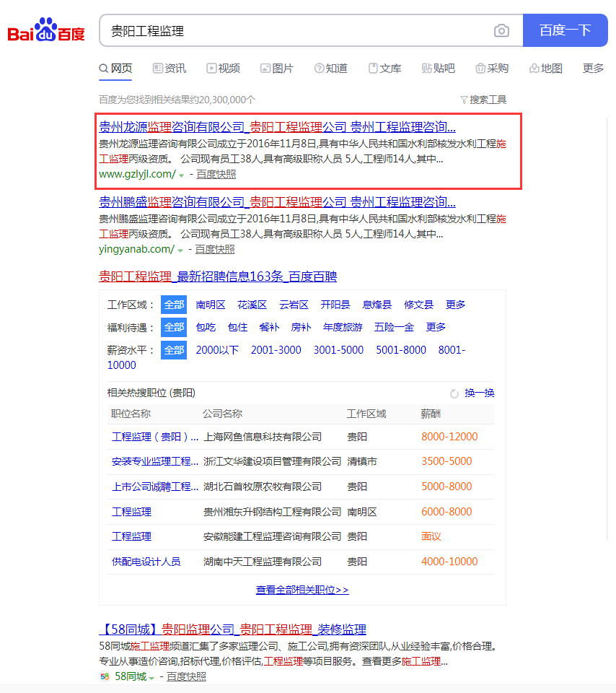Open the 资讯 news tab
The width and height of the screenshot is (616, 693).
(170, 69)
